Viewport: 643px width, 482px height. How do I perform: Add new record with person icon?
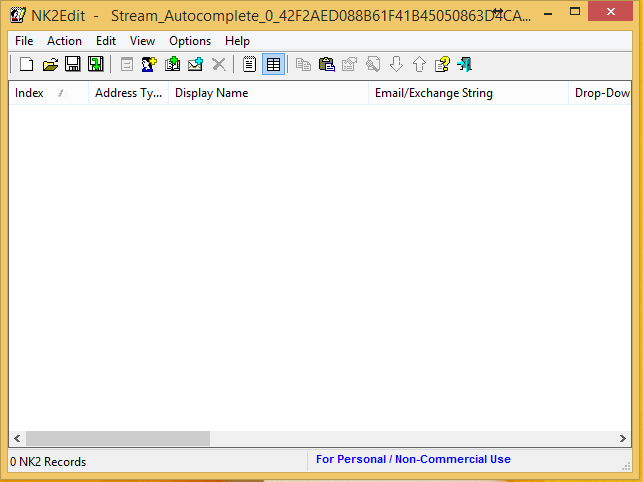pyautogui.click(x=149, y=64)
